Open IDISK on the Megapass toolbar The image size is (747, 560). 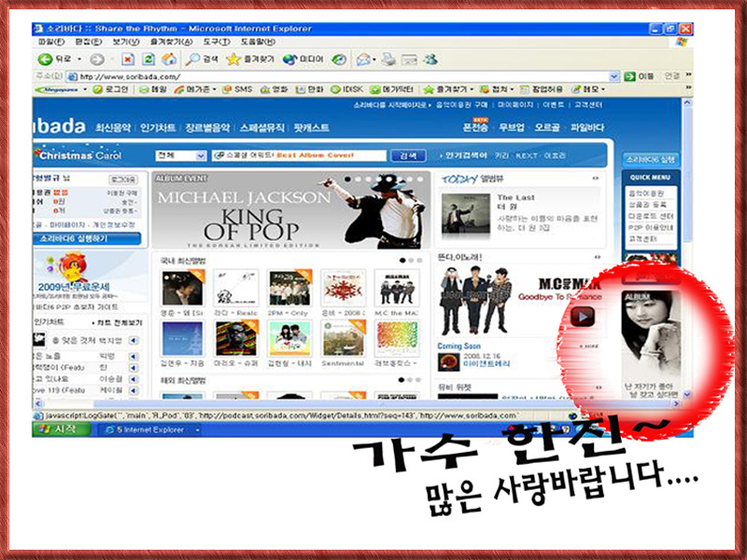tap(347, 89)
